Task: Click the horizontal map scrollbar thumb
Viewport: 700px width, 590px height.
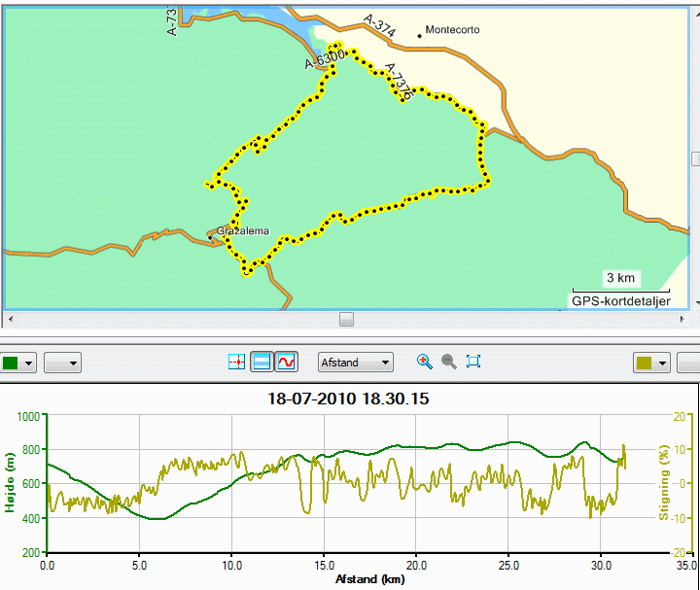Action: [346, 319]
